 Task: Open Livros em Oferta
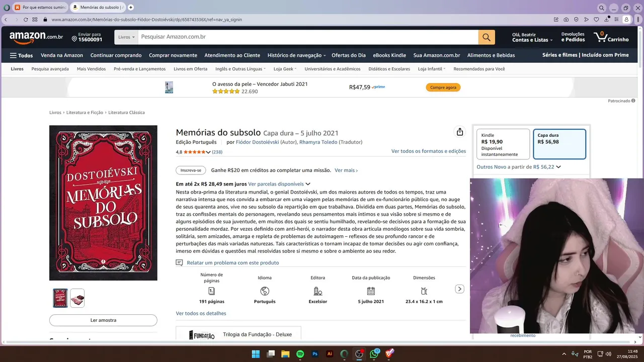pos(190,69)
